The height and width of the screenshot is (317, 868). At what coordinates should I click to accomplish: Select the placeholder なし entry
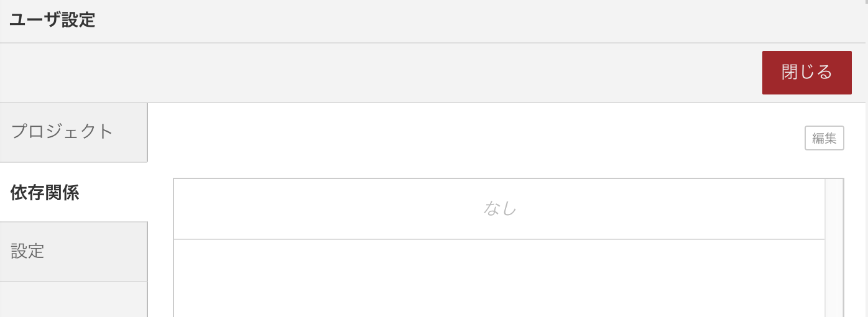tap(499, 209)
